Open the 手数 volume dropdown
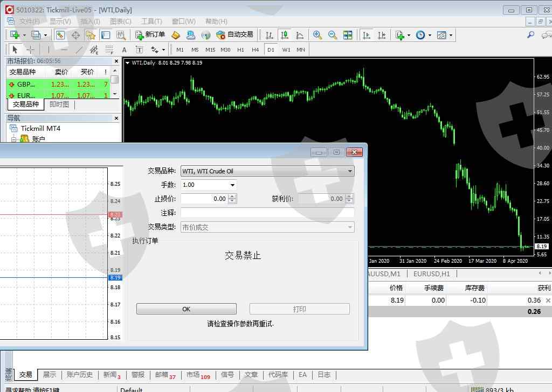 tap(232, 185)
